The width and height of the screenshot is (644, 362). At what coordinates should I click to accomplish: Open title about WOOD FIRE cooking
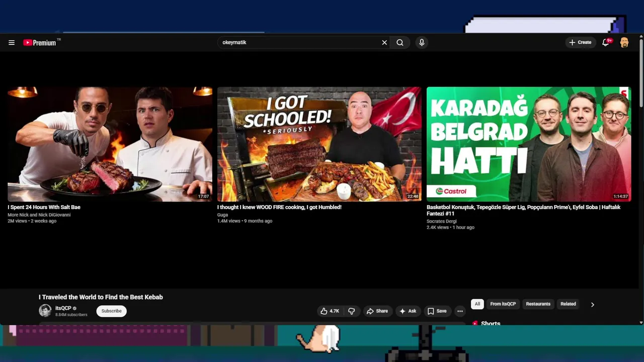(279, 207)
